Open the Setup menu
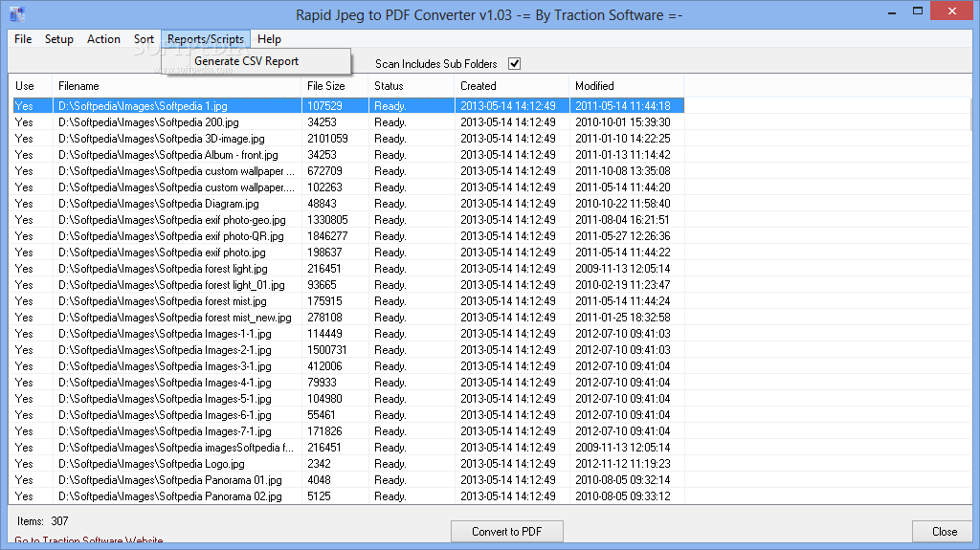The height and width of the screenshot is (550, 980). coord(59,39)
